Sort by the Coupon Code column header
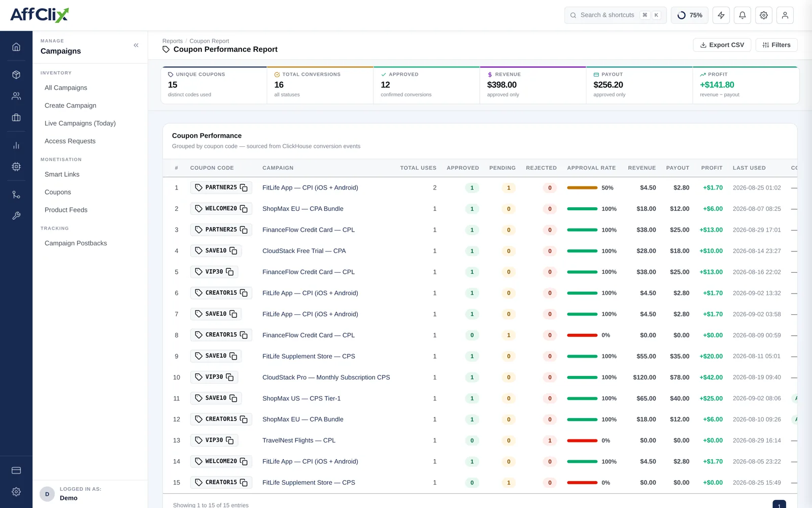Screen dimensions: 812x508 tap(212, 168)
